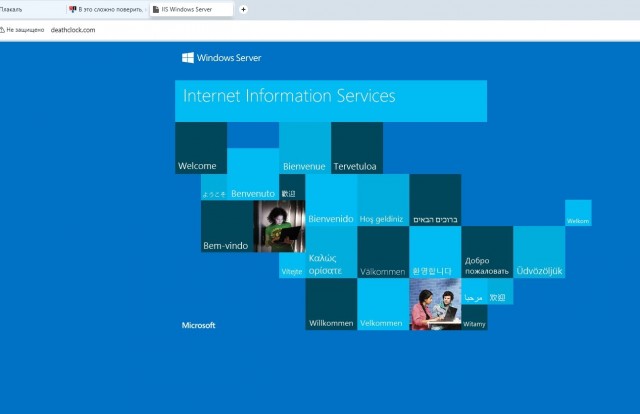Click the Velkommen tile
Image resolution: width=640 pixels, height=414 pixels.
(383, 304)
